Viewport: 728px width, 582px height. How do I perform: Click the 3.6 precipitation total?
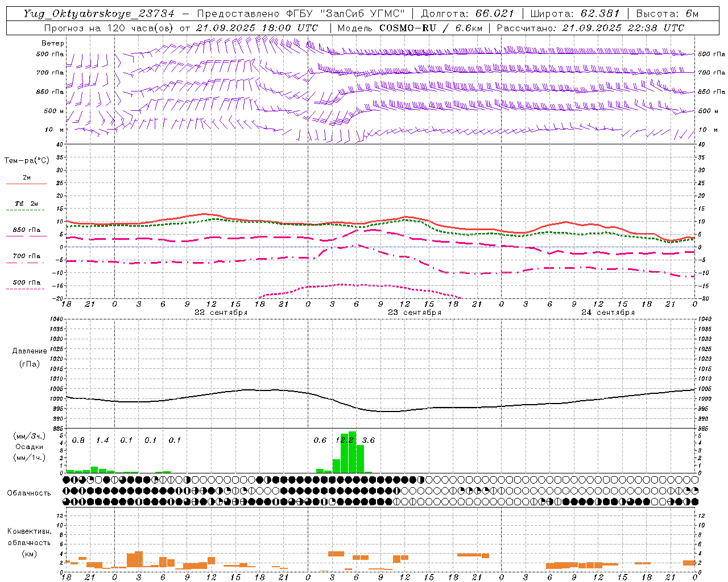[x=369, y=440]
